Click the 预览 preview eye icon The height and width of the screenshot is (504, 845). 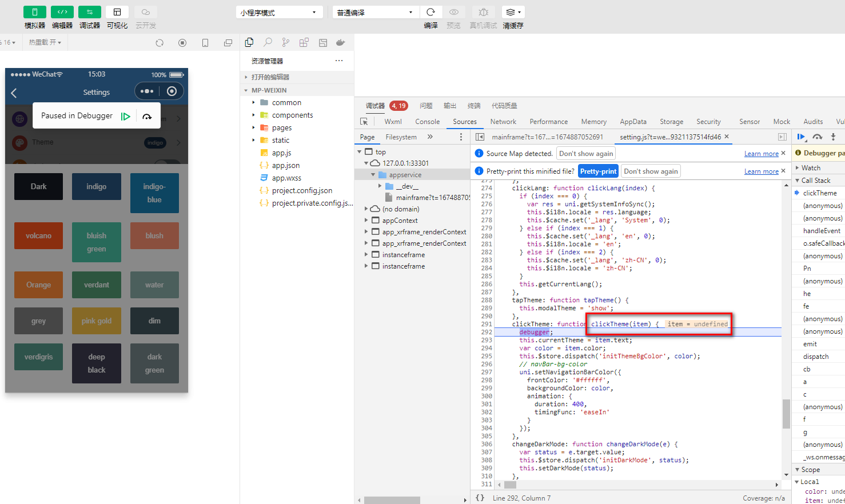click(454, 12)
